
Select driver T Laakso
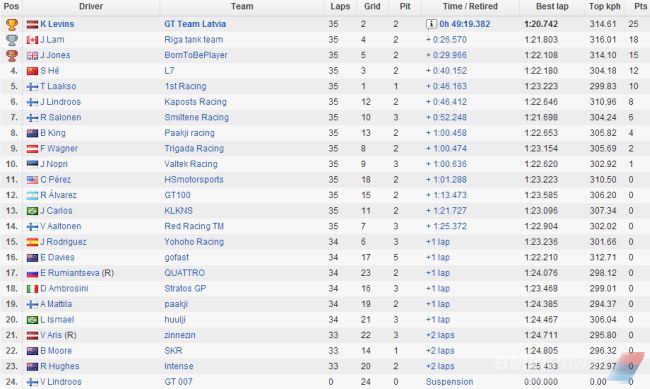[x=58, y=86]
